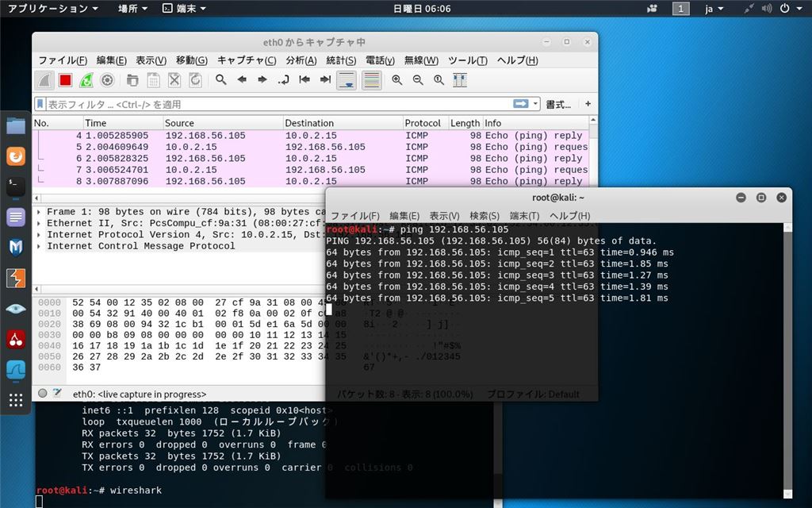Open Wireshark 統計(S) menu
The image size is (812, 508).
[341, 60]
